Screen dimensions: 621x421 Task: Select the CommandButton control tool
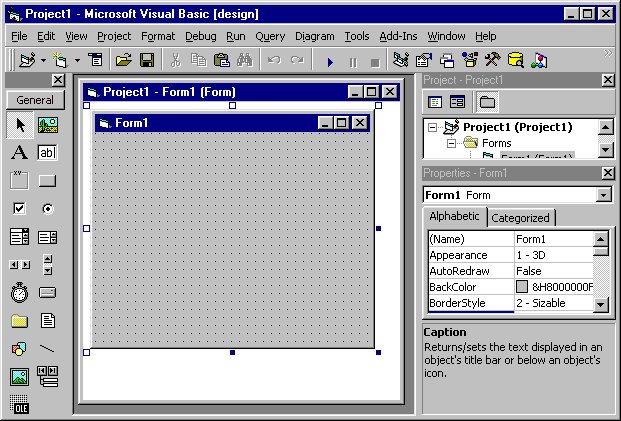coord(48,181)
